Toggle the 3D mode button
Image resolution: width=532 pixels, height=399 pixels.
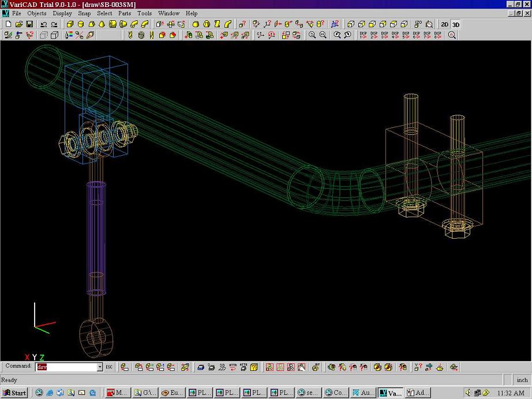click(456, 24)
